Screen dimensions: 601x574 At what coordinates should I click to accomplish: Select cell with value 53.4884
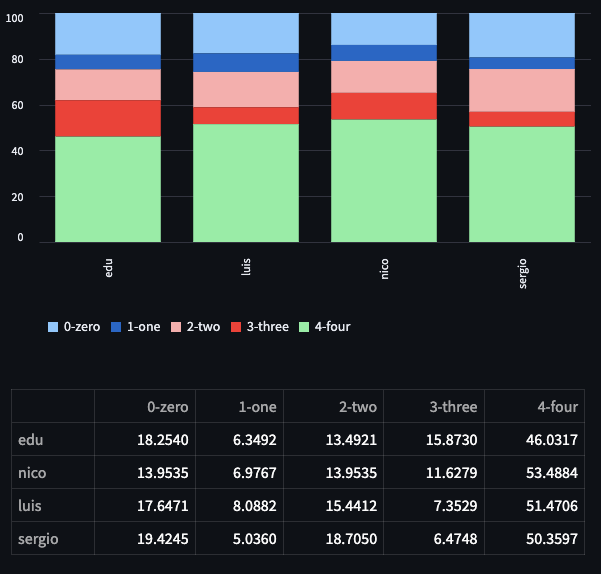[x=535, y=472]
